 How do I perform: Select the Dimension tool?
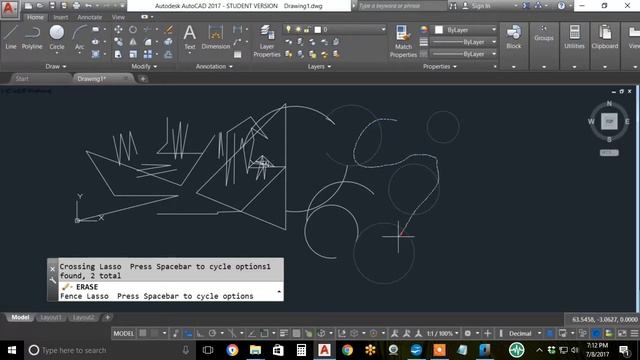pos(216,37)
